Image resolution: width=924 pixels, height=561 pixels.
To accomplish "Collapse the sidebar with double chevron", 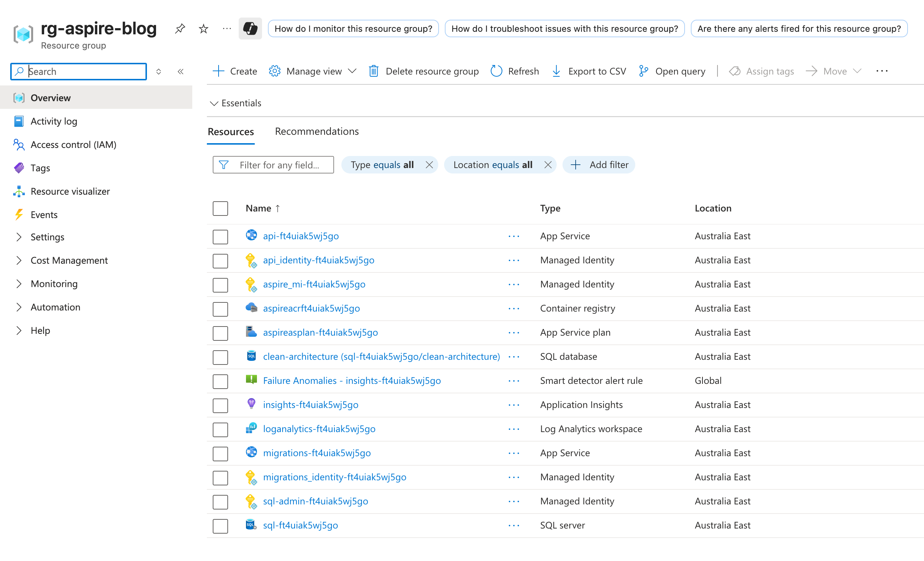I will 180,72.
